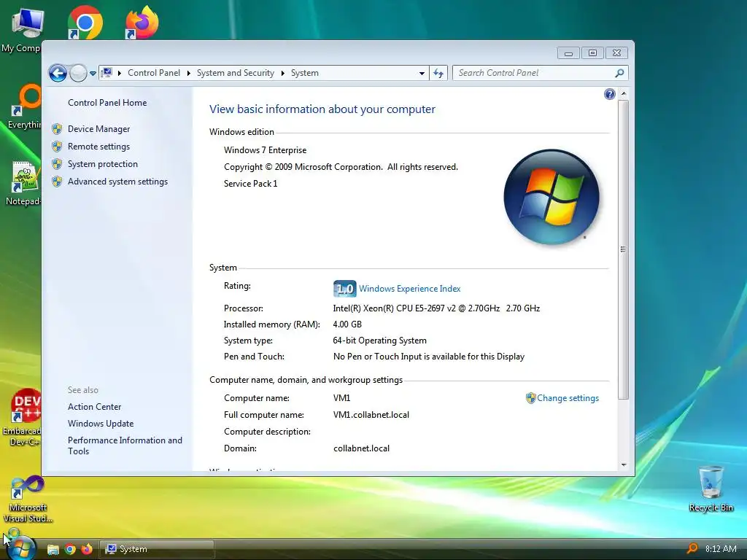Click the collabnet.local domain value
The image size is (747, 560).
coord(362,448)
